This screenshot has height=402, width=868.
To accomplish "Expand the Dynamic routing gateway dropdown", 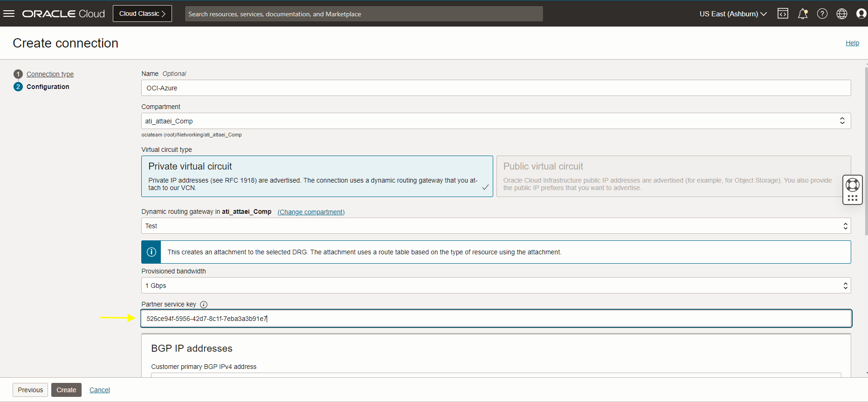I will (x=496, y=226).
